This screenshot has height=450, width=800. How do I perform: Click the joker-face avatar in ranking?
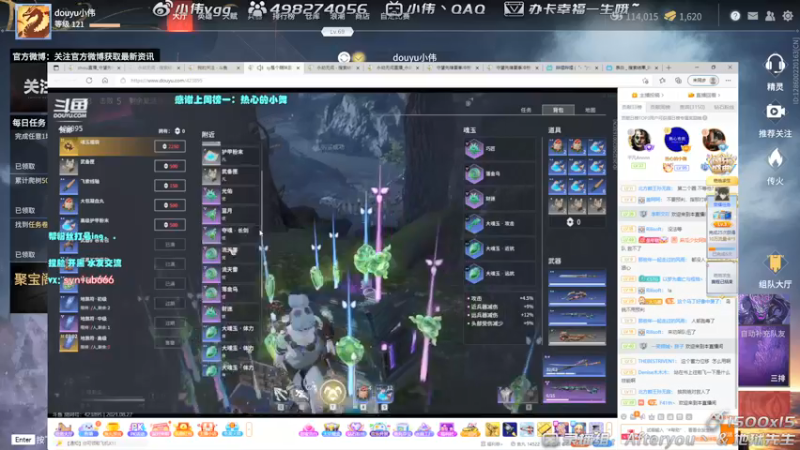[639, 141]
